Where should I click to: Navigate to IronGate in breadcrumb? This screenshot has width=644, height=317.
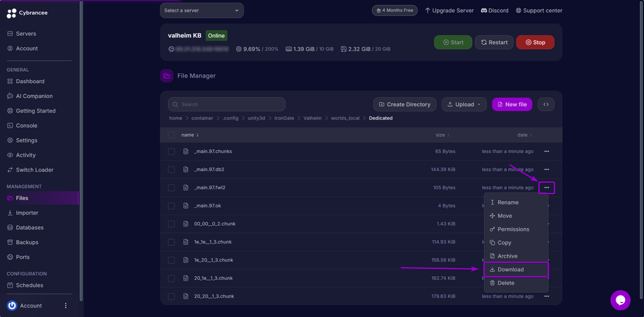[x=285, y=118]
